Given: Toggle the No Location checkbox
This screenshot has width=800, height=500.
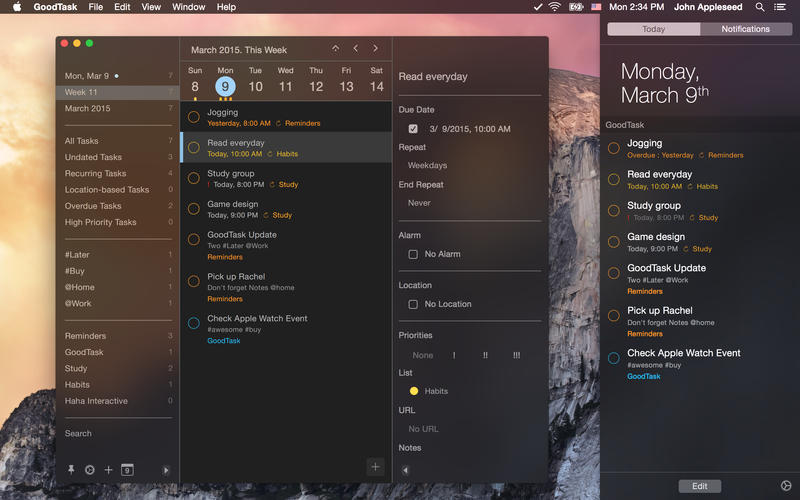Looking at the screenshot, I should pos(413,304).
